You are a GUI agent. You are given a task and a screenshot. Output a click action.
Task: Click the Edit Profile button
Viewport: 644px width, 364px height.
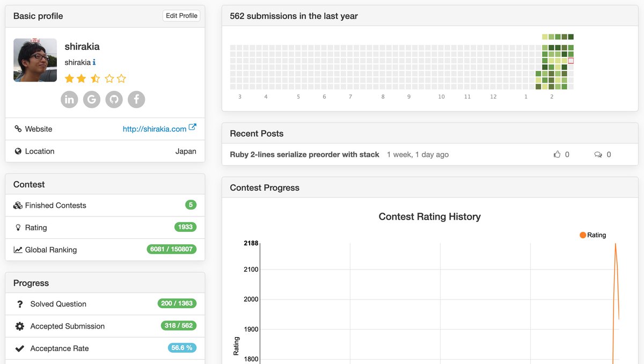click(x=181, y=16)
